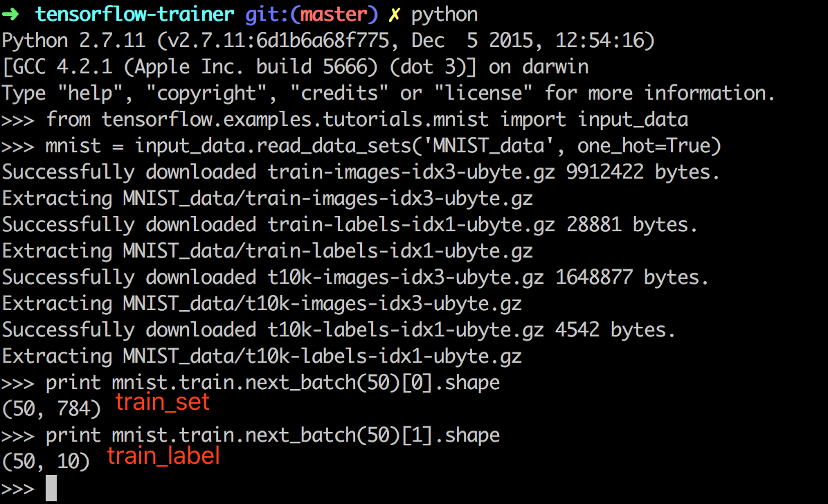828x504 pixels.
Task: Click the yellow ✗ dirty-status marker
Action: point(394,15)
